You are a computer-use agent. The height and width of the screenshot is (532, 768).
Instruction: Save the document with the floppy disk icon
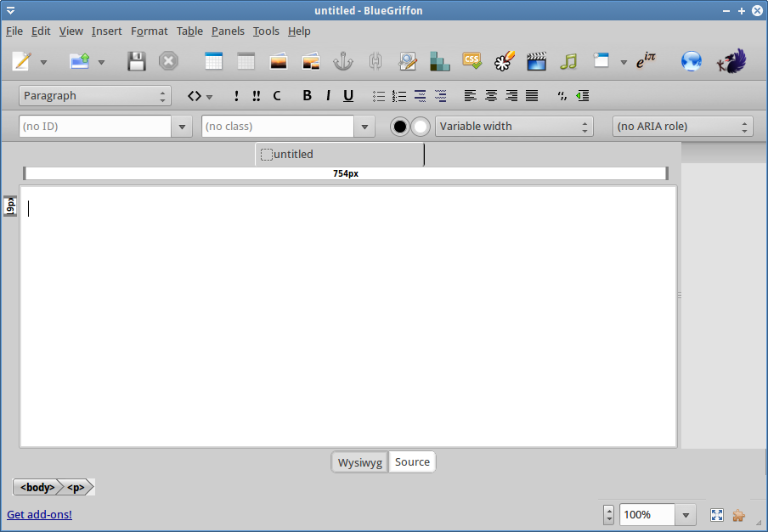point(136,61)
